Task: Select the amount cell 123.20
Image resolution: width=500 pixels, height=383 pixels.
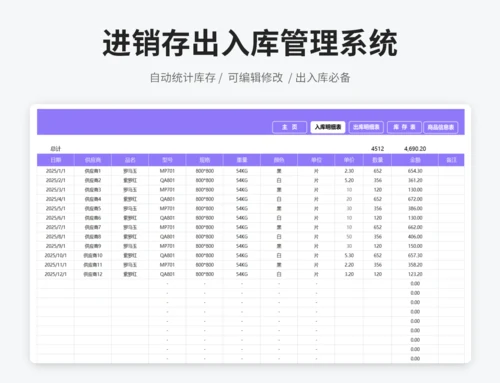Action: click(x=415, y=274)
